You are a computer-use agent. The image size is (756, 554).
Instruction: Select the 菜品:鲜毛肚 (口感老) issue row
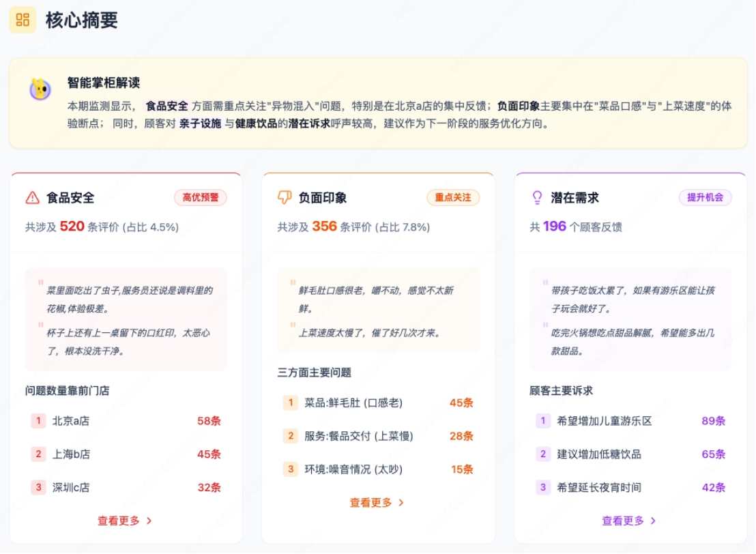point(378,403)
